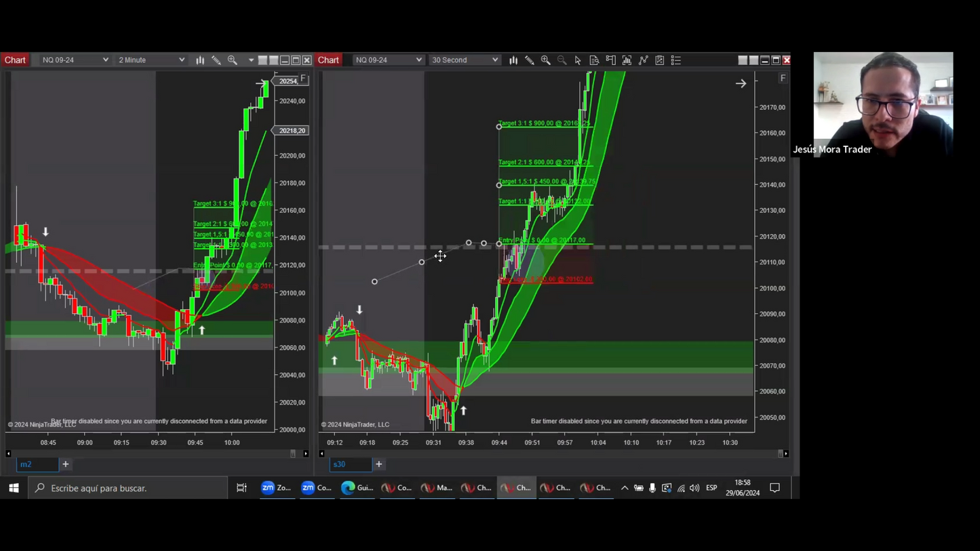
Task: Click scrollbar thumb under 30 Second chart
Action: (x=780, y=453)
